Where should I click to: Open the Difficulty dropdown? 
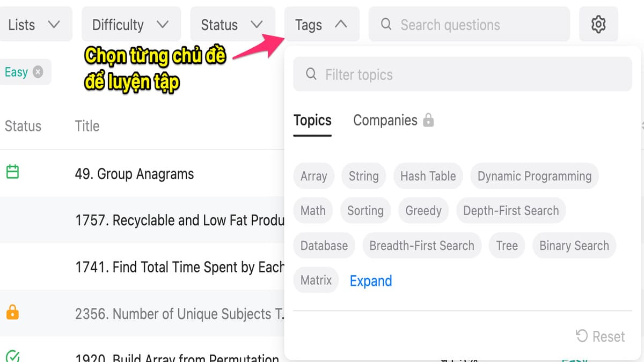point(130,25)
